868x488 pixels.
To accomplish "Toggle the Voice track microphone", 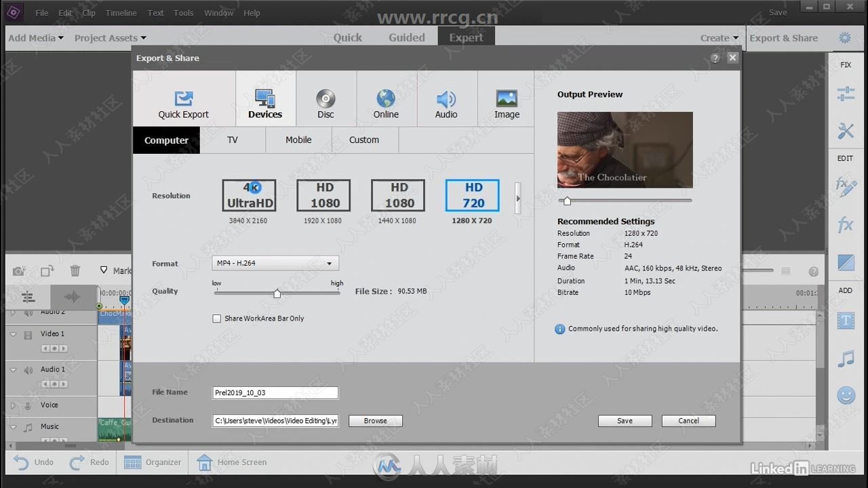I will coord(28,406).
